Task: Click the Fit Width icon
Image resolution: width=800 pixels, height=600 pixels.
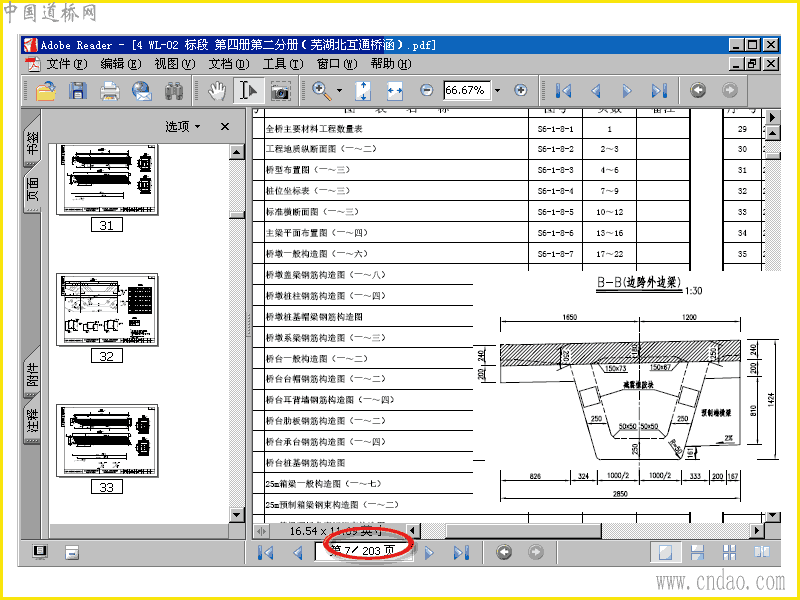Action: pos(394,91)
